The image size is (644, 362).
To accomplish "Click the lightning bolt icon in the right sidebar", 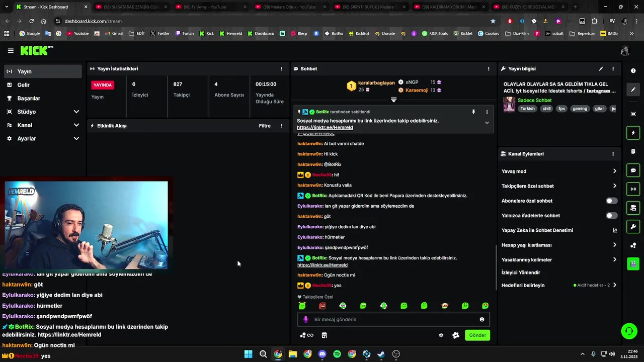I will point(633,133).
